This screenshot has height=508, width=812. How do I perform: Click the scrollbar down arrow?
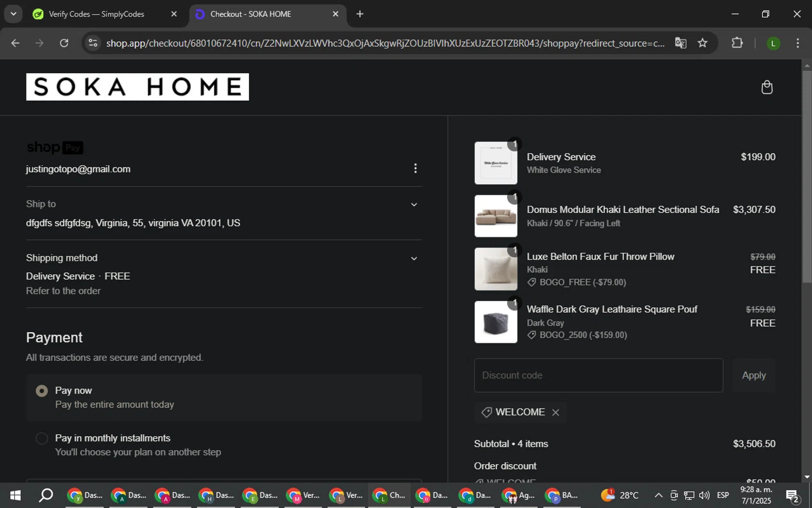coord(807,477)
